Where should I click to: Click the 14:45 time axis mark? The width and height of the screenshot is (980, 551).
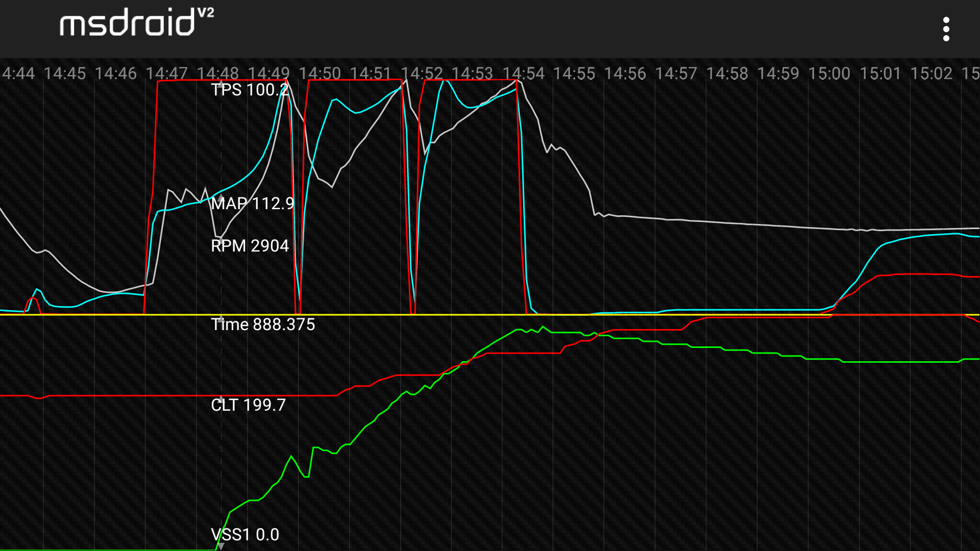tap(65, 73)
